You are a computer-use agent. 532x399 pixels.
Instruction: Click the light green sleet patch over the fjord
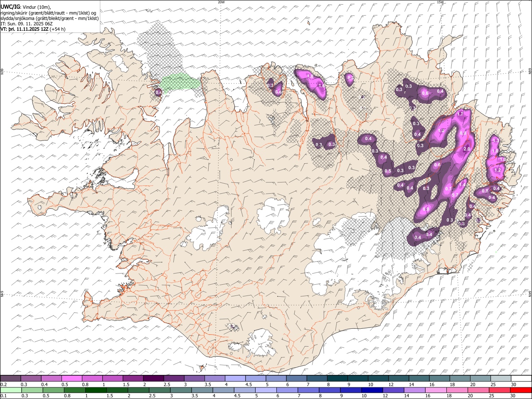tap(180, 82)
